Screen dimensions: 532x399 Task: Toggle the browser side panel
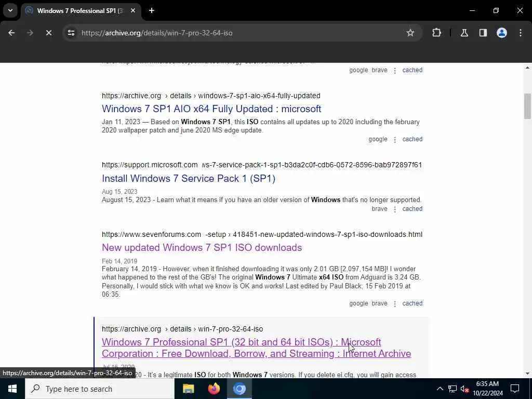tap(483, 33)
